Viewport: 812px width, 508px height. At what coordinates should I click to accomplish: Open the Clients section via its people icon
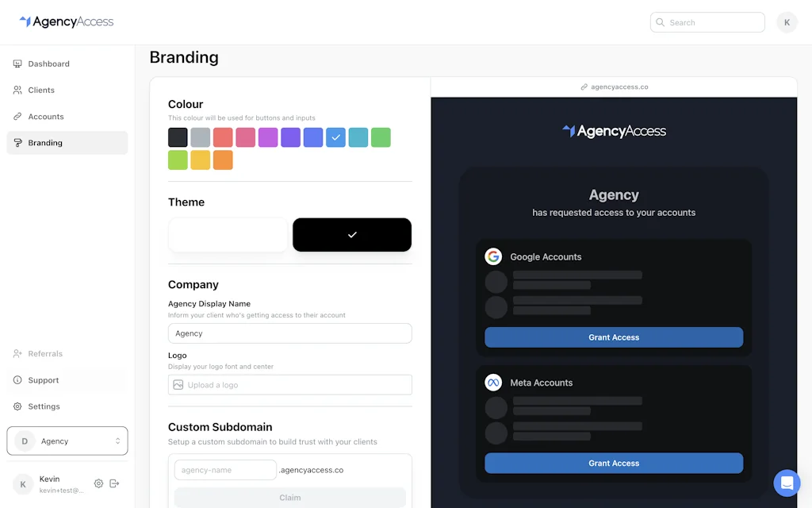(x=18, y=90)
